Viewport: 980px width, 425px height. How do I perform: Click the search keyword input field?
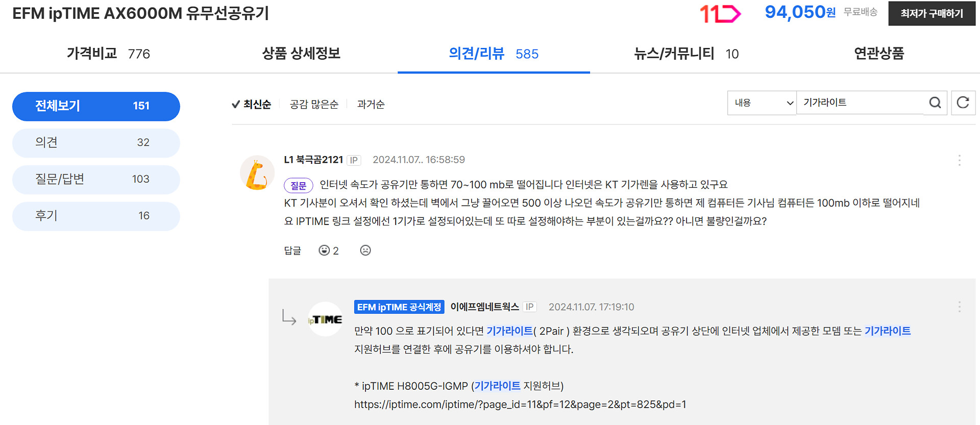[x=860, y=103]
